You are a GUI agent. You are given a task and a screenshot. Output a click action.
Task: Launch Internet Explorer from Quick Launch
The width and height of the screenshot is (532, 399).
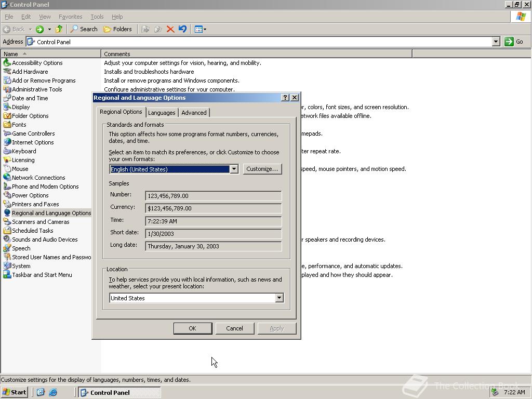point(53,393)
